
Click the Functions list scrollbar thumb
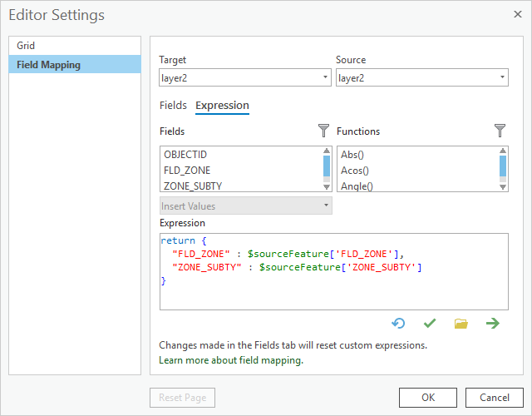pyautogui.click(x=503, y=166)
